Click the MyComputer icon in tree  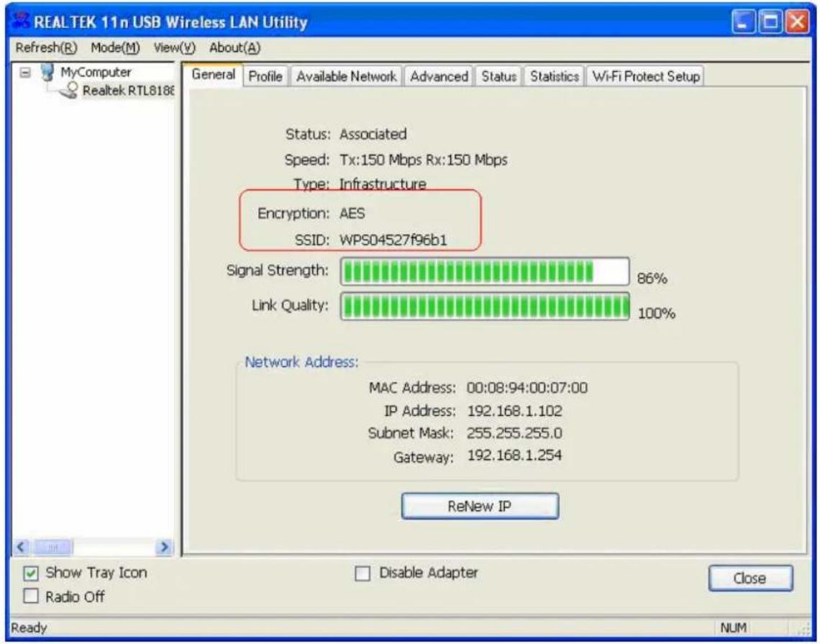pyautogui.click(x=47, y=72)
